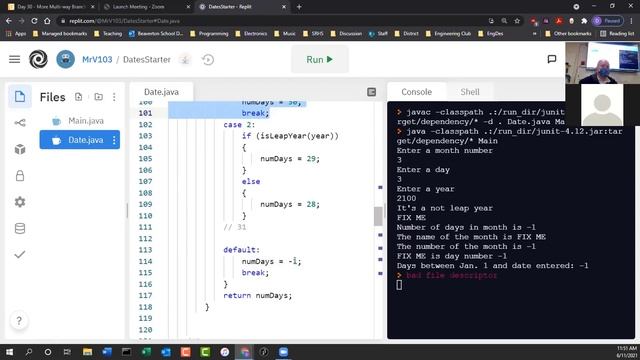The image size is (640, 360).
Task: Add a new file in Files panel
Action: [x=78, y=97]
